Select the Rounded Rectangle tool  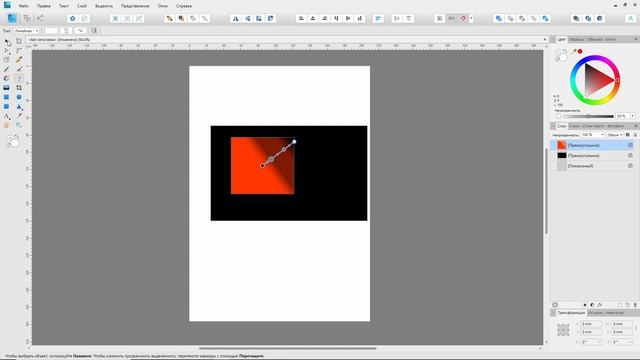pos(7,107)
